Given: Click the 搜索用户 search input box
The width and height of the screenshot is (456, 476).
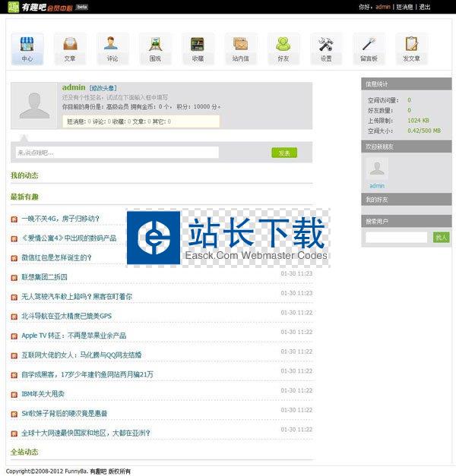Looking at the screenshot, I should [x=396, y=238].
